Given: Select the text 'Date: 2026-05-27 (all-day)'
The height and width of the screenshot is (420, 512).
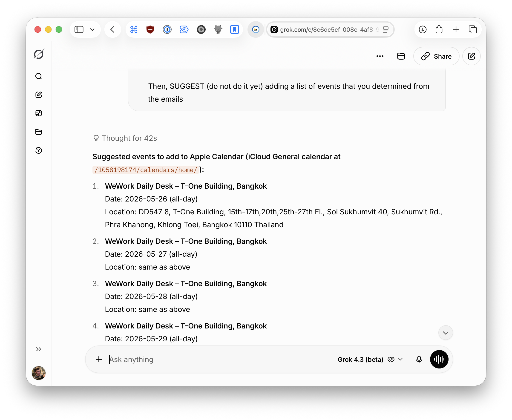Looking at the screenshot, I should (151, 254).
